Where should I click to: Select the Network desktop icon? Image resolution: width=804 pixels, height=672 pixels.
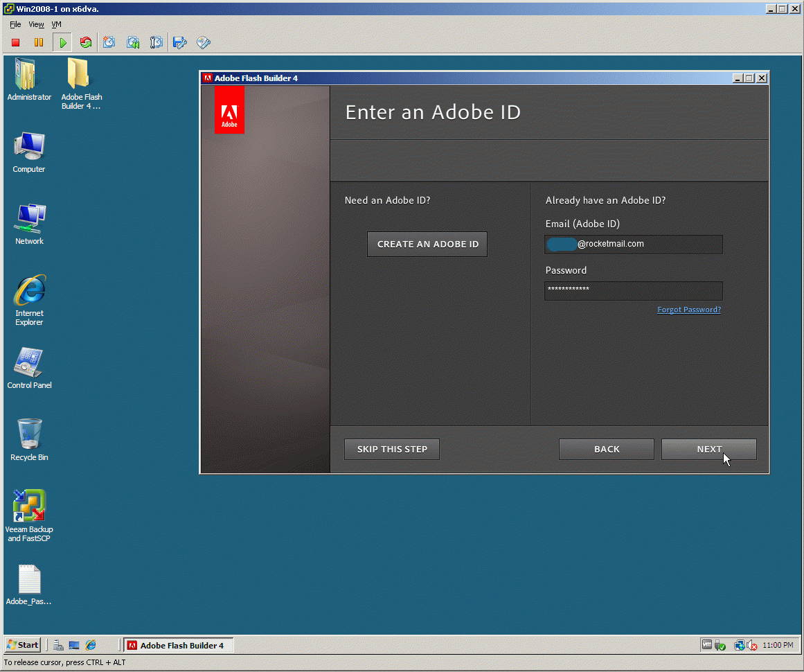pyautogui.click(x=29, y=224)
